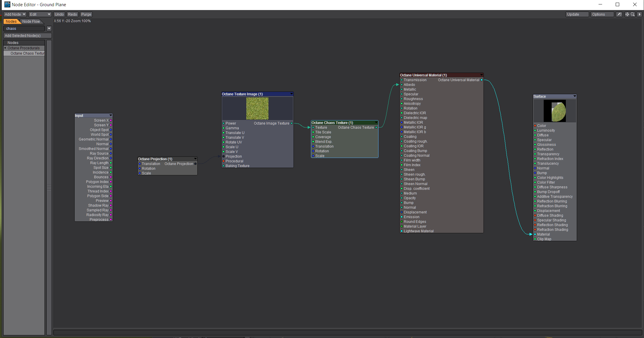
Task: Select the Nodes tab
Action: tap(11, 21)
